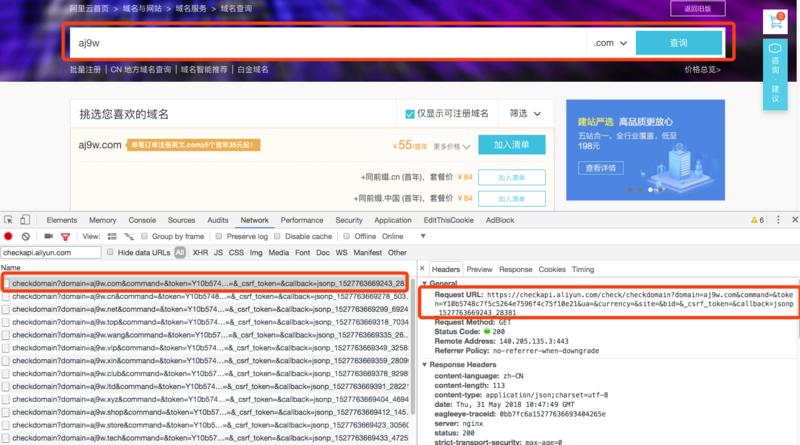Image resolution: width=800 pixels, height=445 pixels.
Task: Open the Timing tab of request
Action: click(x=583, y=269)
